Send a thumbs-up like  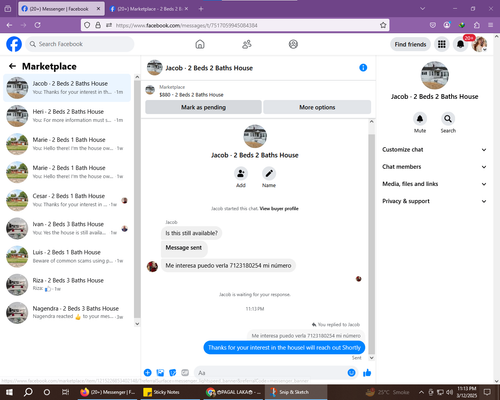pos(367,373)
